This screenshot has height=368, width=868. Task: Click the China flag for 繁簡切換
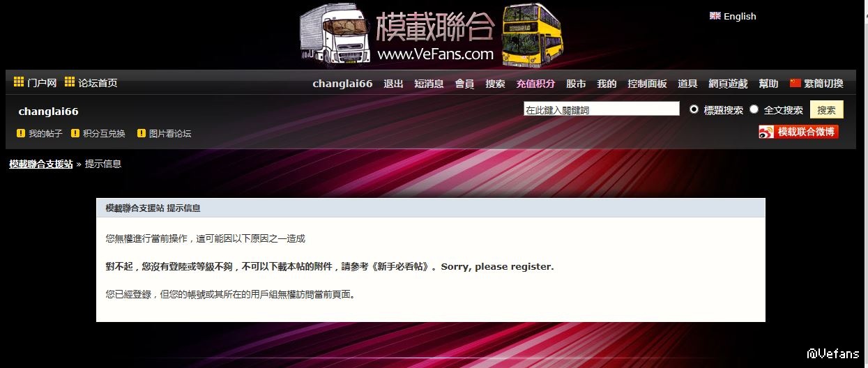[x=795, y=83]
